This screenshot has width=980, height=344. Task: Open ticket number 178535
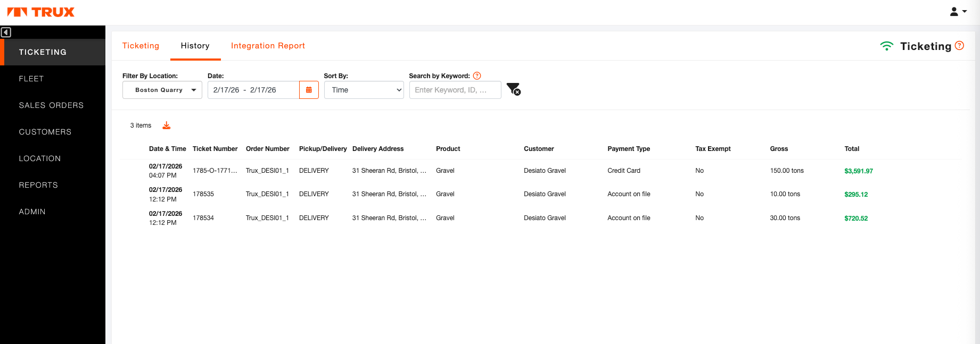(x=203, y=194)
